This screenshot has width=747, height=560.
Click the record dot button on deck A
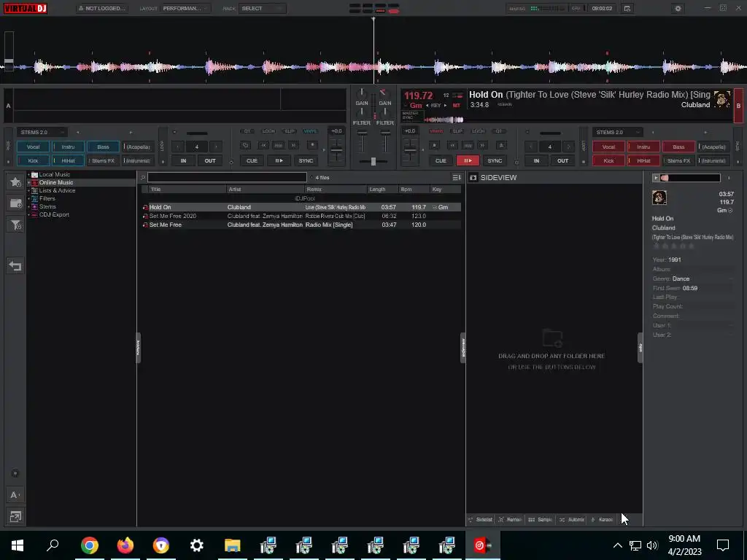pyautogui.click(x=312, y=145)
